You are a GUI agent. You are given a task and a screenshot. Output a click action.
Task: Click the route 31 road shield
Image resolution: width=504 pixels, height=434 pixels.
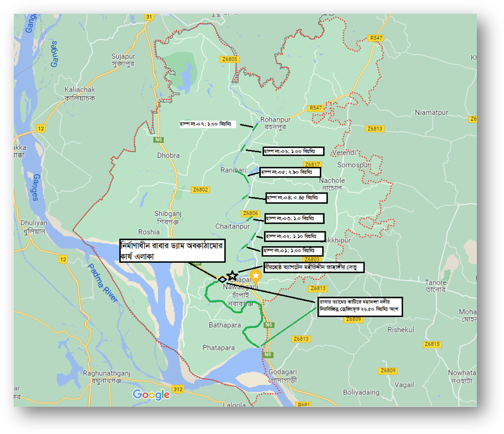(149, 17)
